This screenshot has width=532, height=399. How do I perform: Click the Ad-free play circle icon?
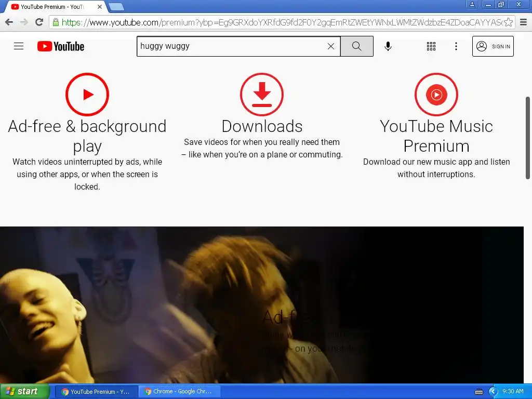(87, 95)
